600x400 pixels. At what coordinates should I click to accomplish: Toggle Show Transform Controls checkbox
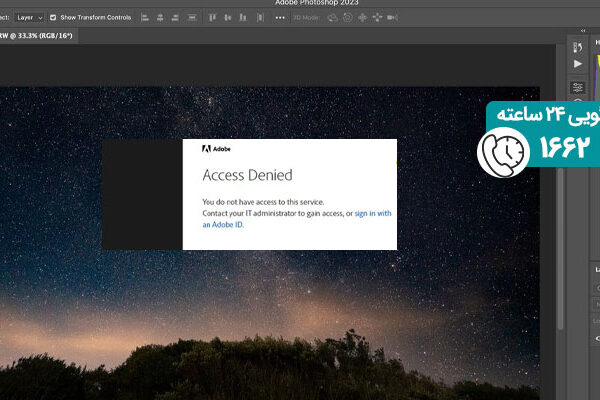point(53,18)
